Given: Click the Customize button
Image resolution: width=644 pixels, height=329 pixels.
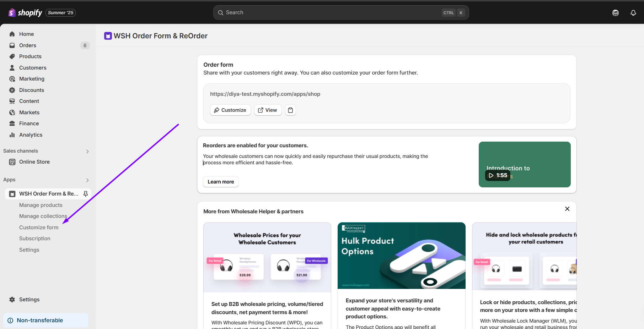Looking at the screenshot, I should point(230,110).
